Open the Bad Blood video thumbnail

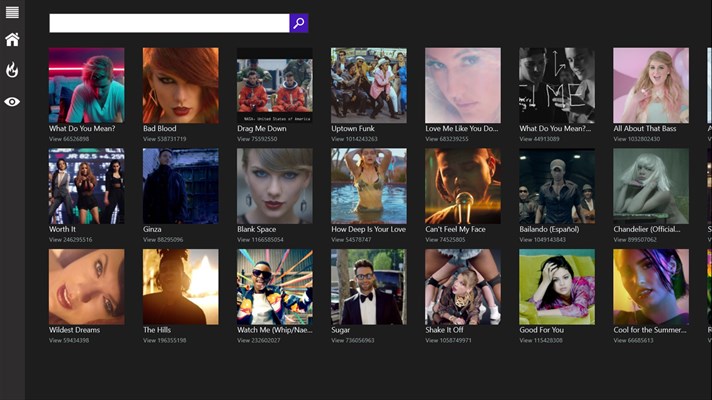coord(181,85)
